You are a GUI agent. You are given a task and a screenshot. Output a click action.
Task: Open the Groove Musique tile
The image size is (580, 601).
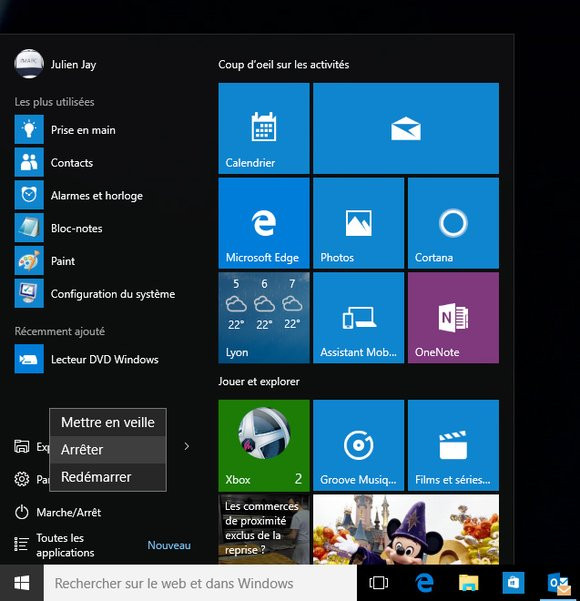pyautogui.click(x=358, y=445)
